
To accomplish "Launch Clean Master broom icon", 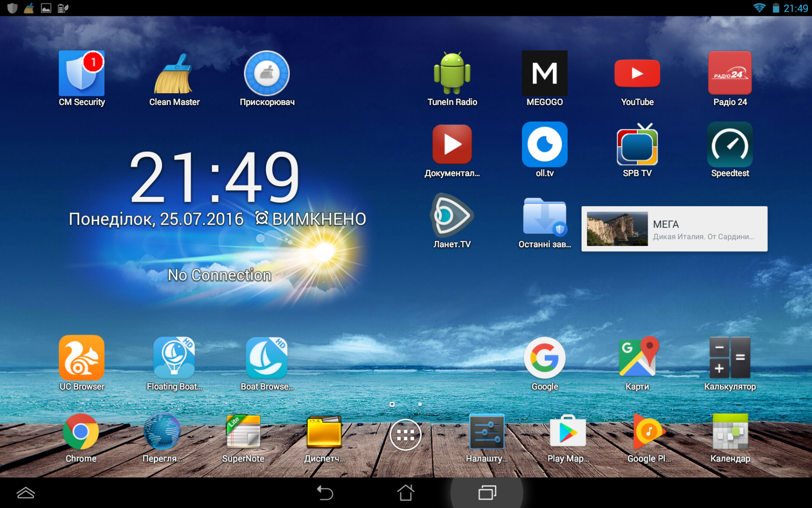I will 174,74.
